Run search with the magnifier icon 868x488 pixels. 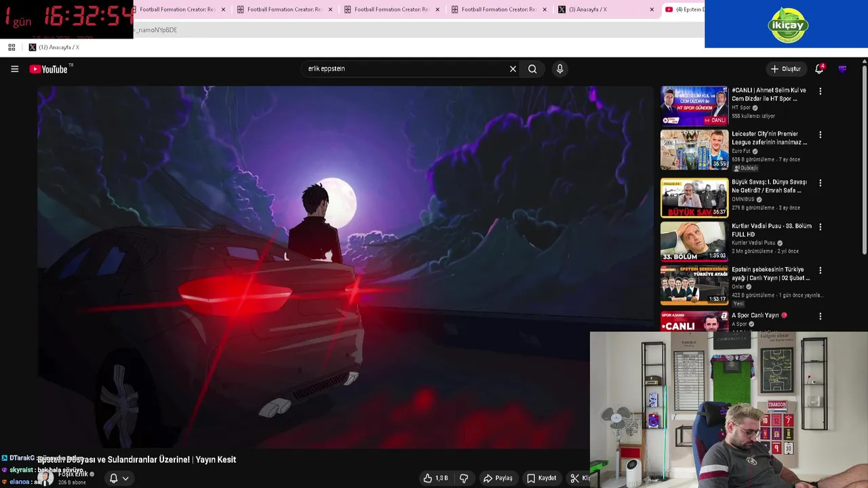pos(532,68)
